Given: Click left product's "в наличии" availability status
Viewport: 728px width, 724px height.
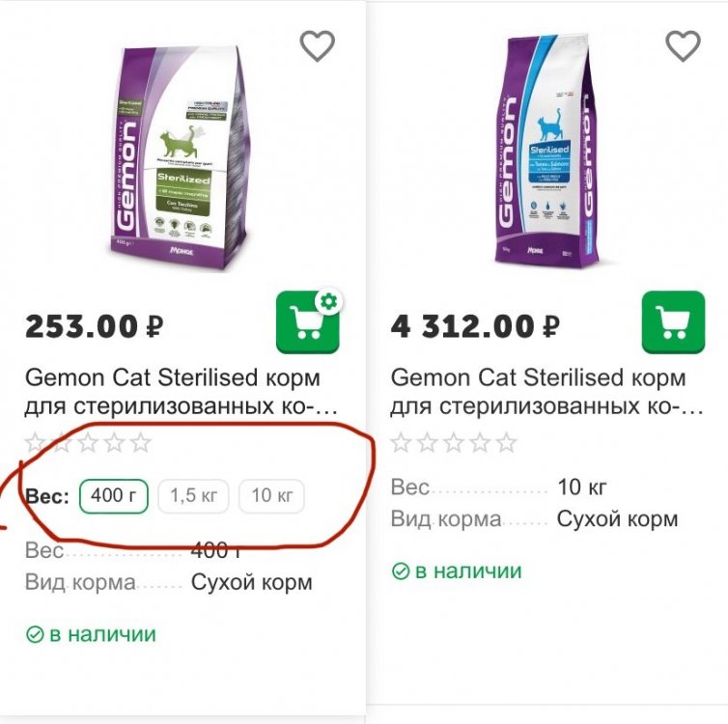Looking at the screenshot, I should tap(90, 634).
